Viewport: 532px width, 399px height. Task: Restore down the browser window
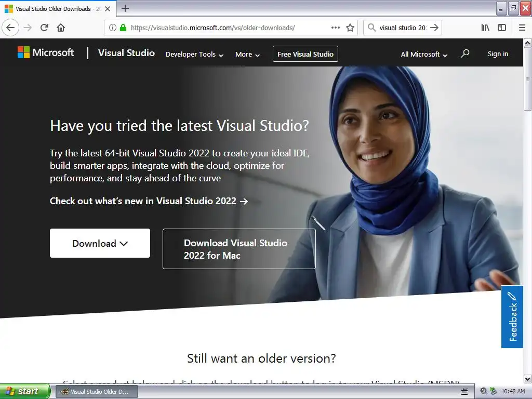point(513,8)
